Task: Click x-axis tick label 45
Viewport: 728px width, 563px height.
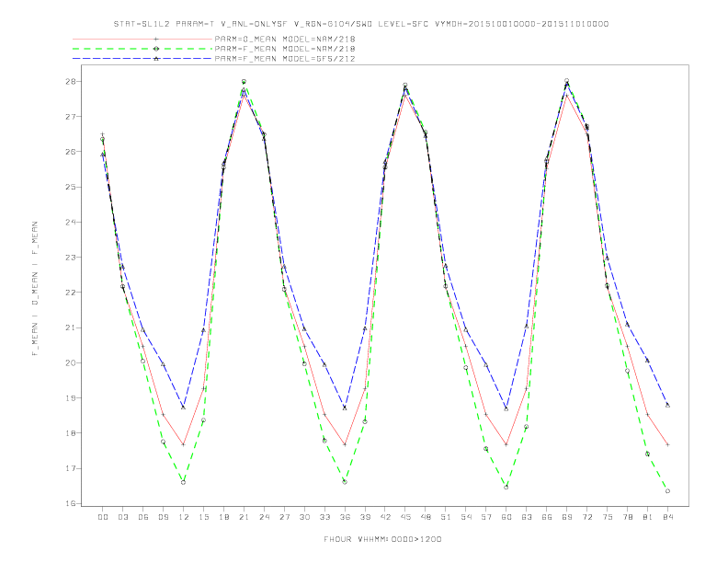Action: coord(405,517)
